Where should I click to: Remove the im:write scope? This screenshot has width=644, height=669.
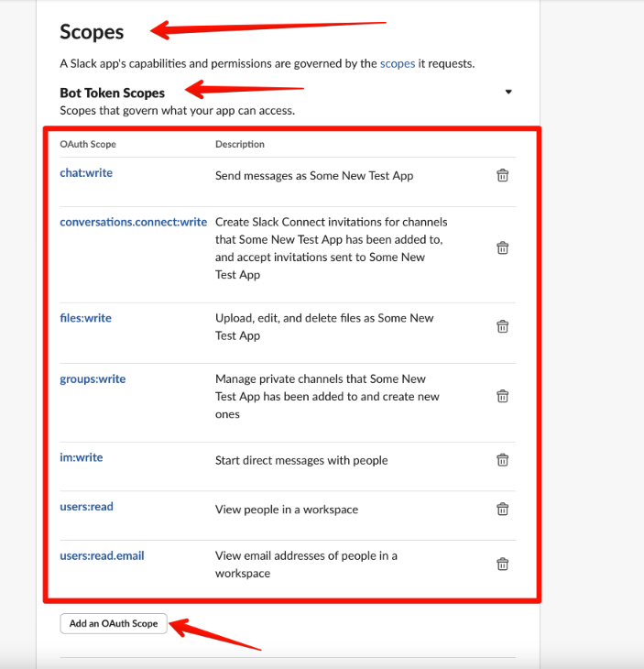(502, 460)
